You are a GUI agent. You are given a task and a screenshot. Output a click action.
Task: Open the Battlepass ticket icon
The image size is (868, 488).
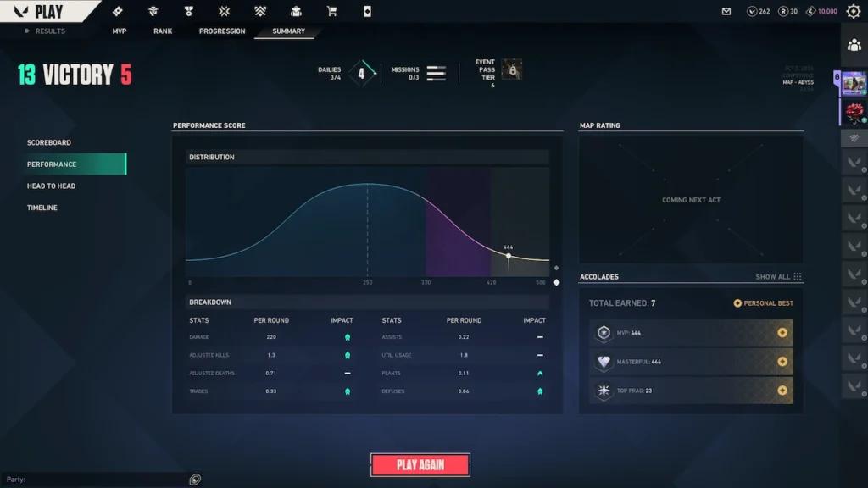(x=117, y=11)
